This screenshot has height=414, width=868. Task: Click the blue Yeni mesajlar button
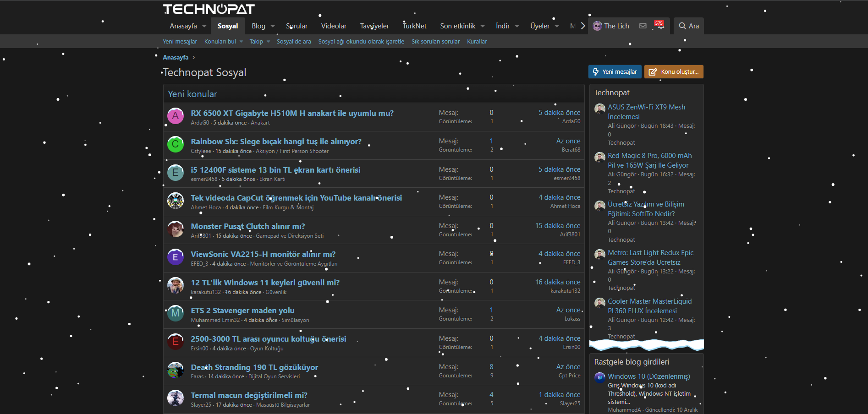click(x=615, y=72)
